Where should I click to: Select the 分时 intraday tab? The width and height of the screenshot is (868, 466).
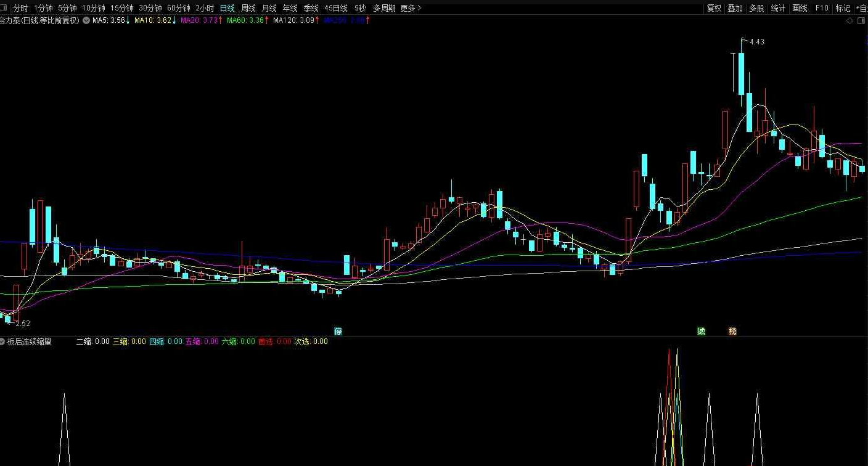[21, 8]
